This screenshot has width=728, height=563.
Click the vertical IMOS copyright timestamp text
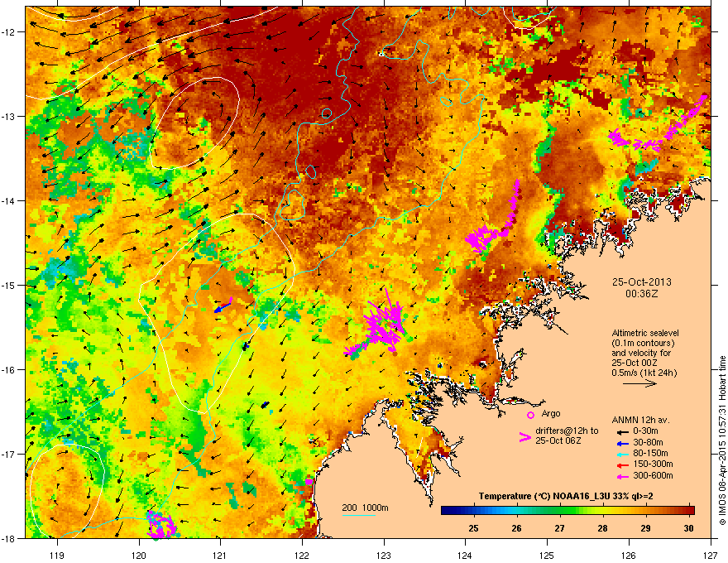click(x=722, y=440)
